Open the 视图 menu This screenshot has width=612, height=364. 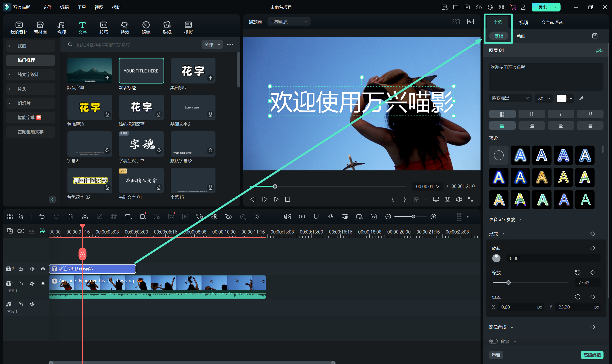[x=99, y=7]
